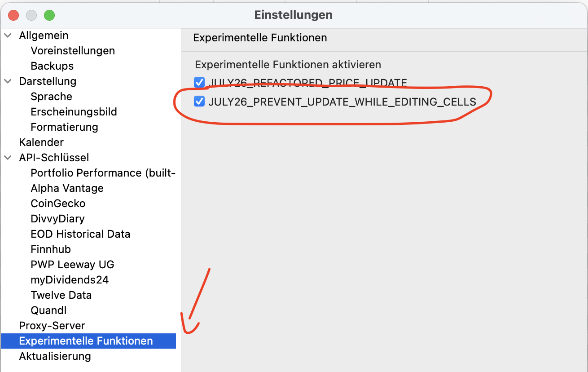
Task: Collapse the Allgemein tree section
Action: (x=8, y=35)
